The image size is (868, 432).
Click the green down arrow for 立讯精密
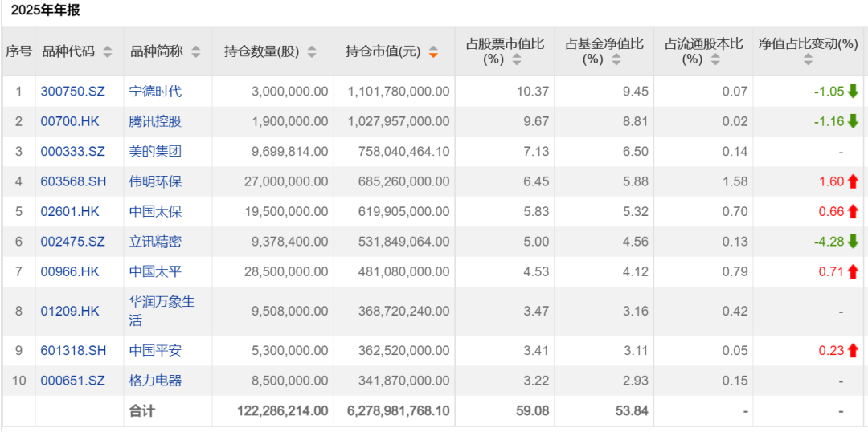853,242
